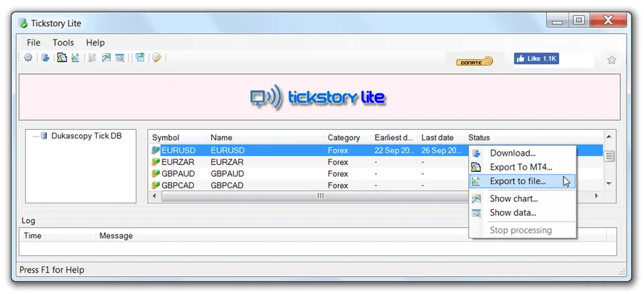Click the toolbar Launch MetaTrader icon

coord(140,58)
